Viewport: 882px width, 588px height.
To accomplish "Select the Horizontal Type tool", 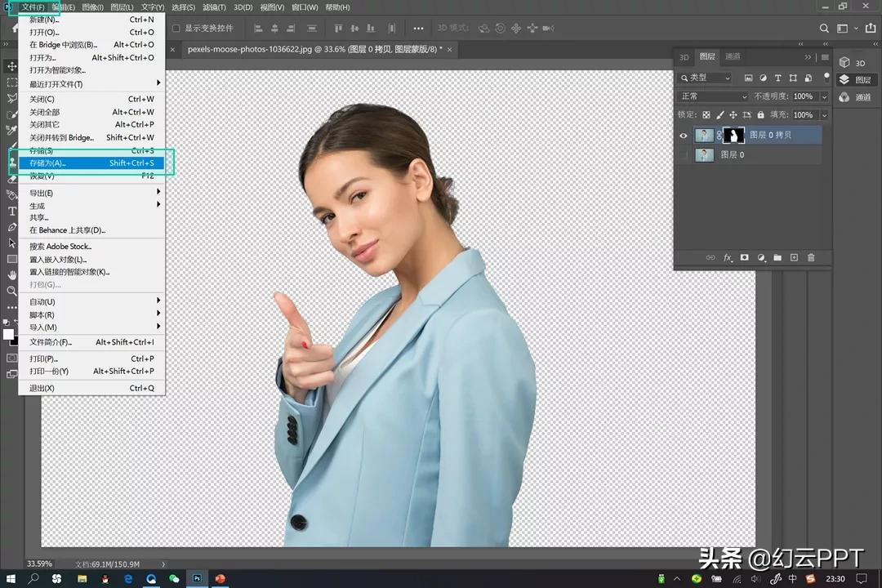I will (11, 211).
